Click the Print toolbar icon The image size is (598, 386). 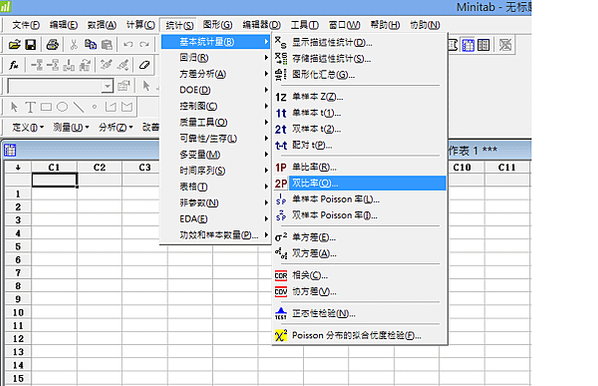pyautogui.click(x=52, y=45)
